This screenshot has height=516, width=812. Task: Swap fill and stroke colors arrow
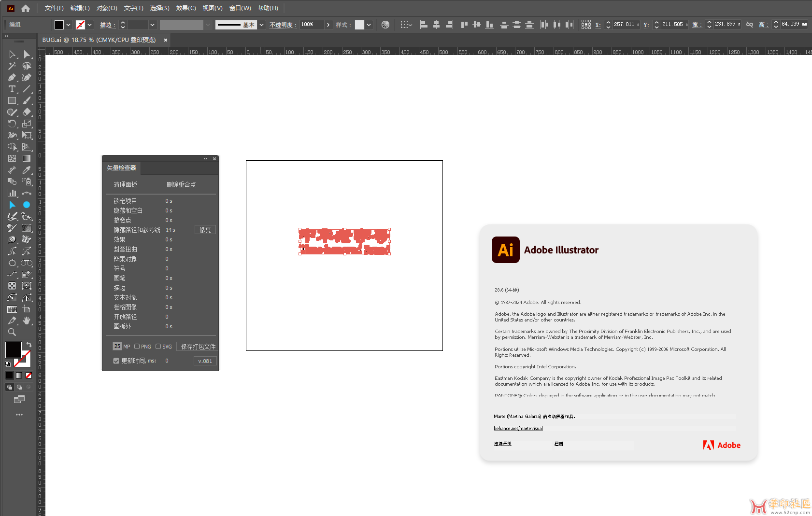pyautogui.click(x=29, y=344)
